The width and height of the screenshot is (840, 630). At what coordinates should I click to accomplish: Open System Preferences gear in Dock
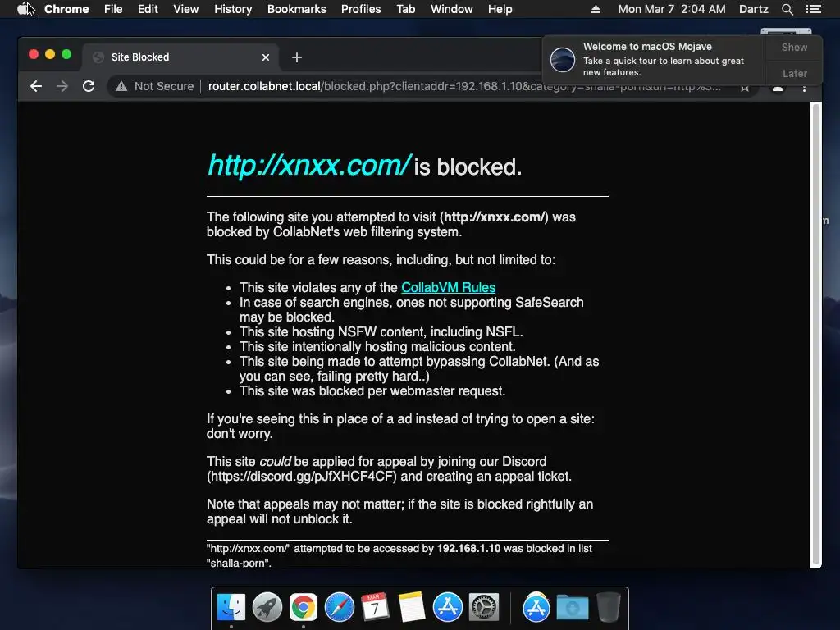(484, 608)
